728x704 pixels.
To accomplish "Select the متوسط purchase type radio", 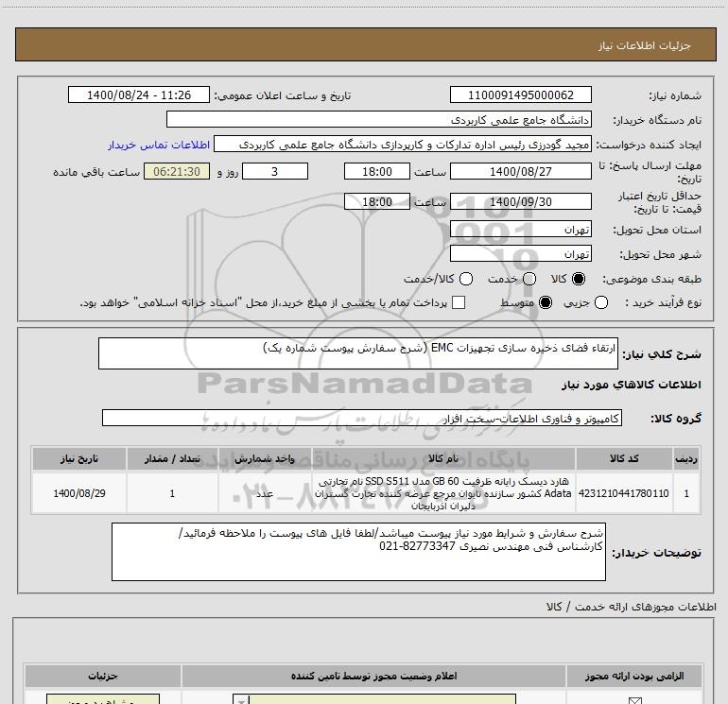I will click(x=546, y=302).
